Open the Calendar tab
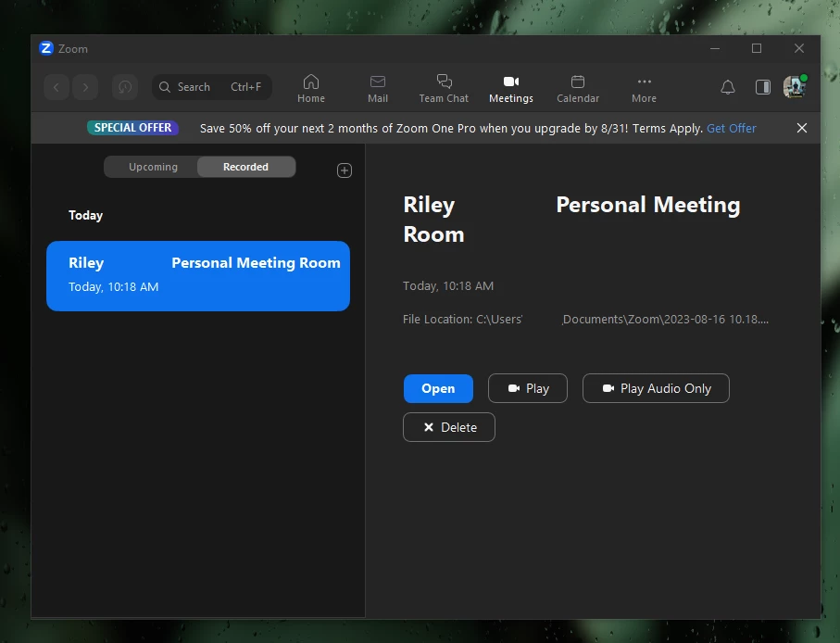This screenshot has width=840, height=643. (x=578, y=88)
